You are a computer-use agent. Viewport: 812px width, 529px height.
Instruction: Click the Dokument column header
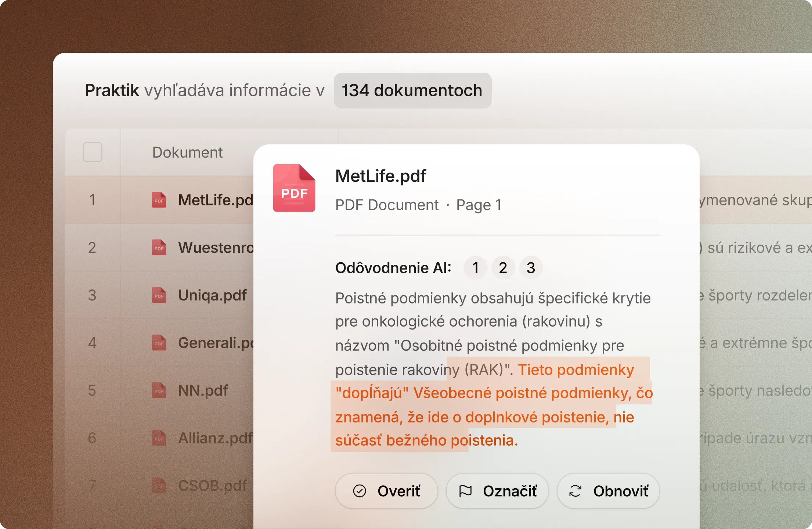coord(187,152)
